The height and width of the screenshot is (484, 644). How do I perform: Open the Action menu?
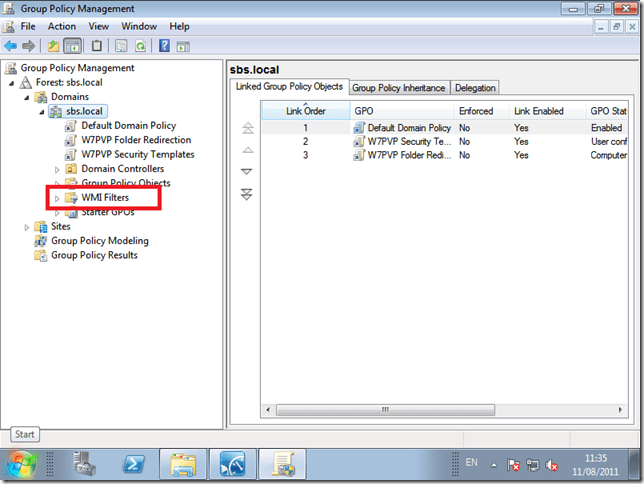[61, 26]
